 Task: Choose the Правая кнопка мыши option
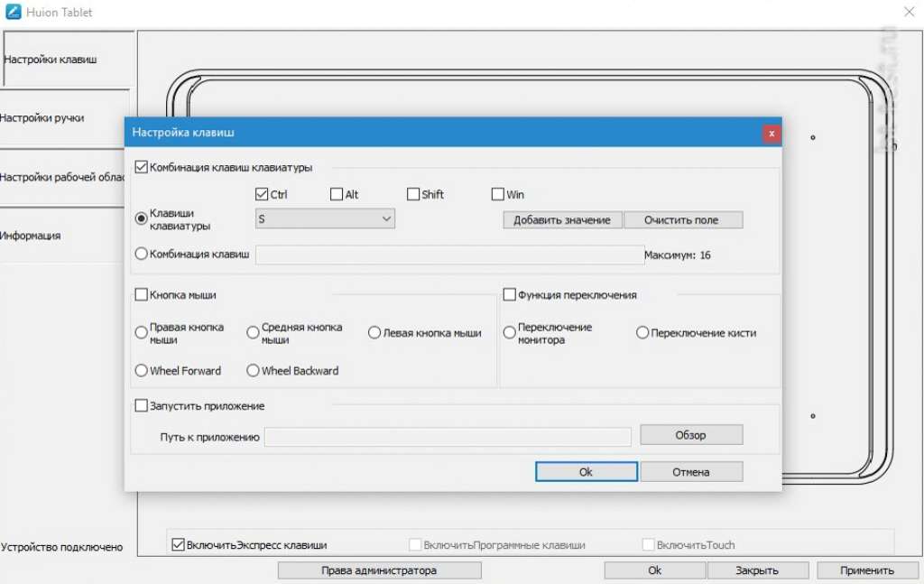[x=142, y=333]
